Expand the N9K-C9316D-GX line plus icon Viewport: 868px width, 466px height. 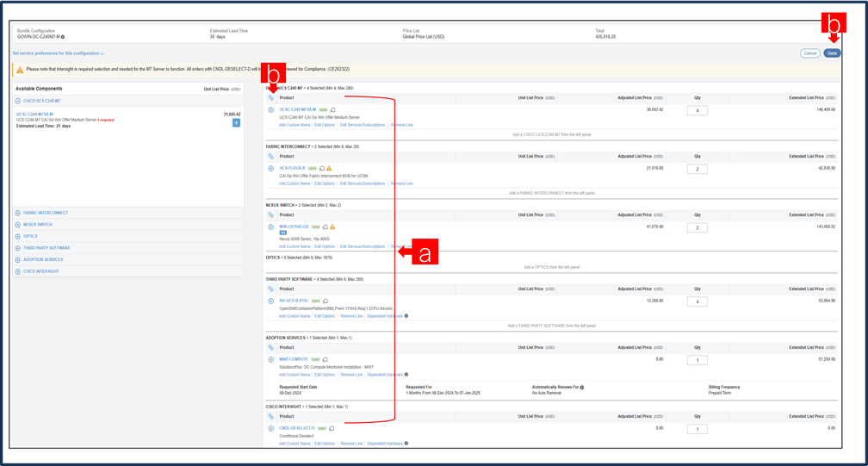click(x=270, y=227)
